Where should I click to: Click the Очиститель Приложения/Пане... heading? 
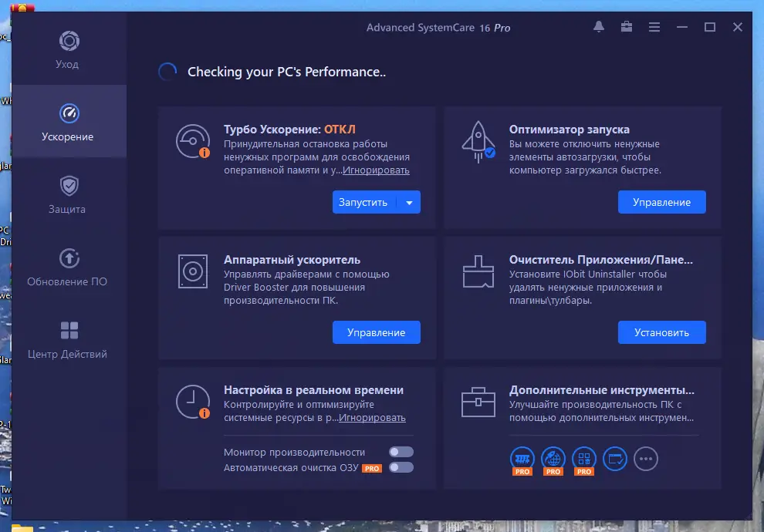600,260
